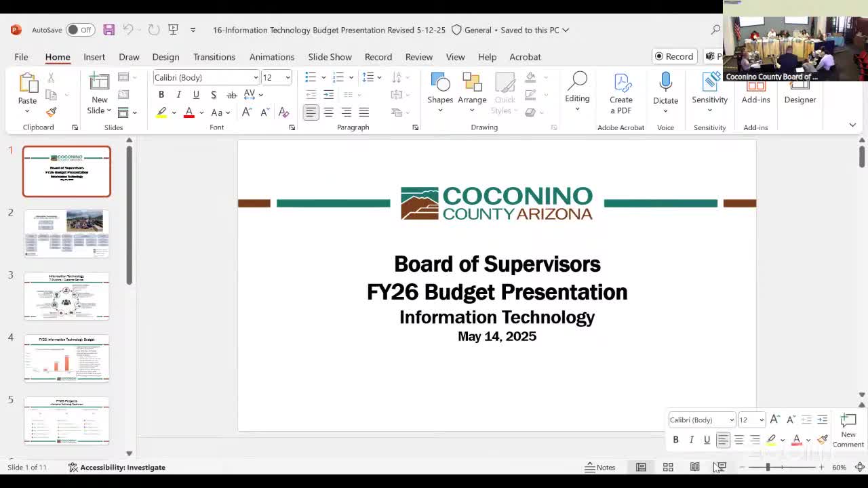Click the zoom slider handle
The height and width of the screenshot is (488, 868).
768,467
